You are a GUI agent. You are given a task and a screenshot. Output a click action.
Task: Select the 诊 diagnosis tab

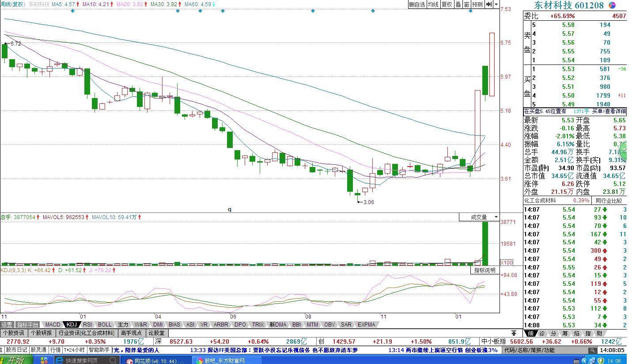point(541,333)
